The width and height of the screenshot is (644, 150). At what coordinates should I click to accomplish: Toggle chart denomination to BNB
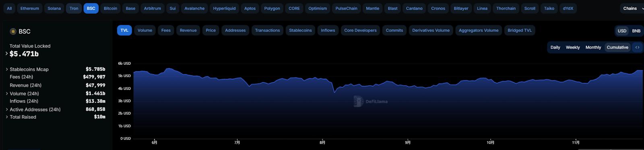tap(636, 31)
